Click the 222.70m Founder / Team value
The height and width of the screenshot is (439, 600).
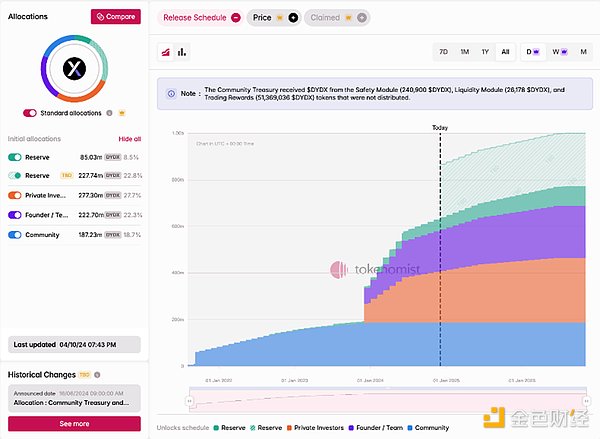(x=91, y=215)
